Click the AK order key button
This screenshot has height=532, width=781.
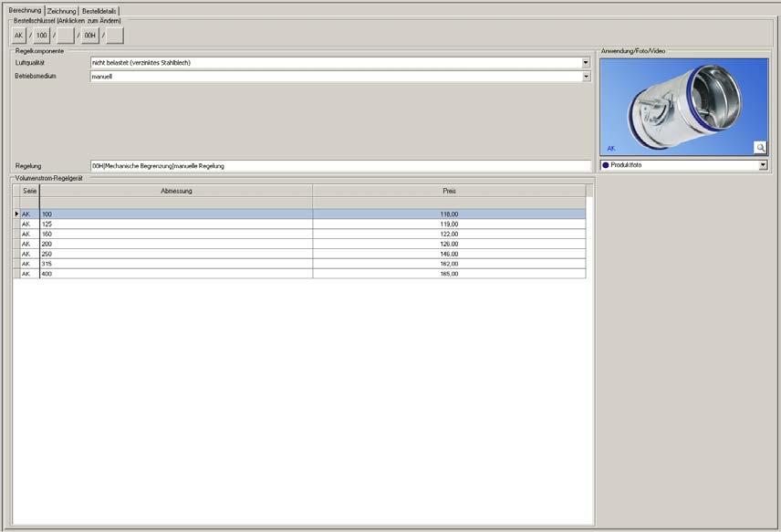tap(18, 36)
